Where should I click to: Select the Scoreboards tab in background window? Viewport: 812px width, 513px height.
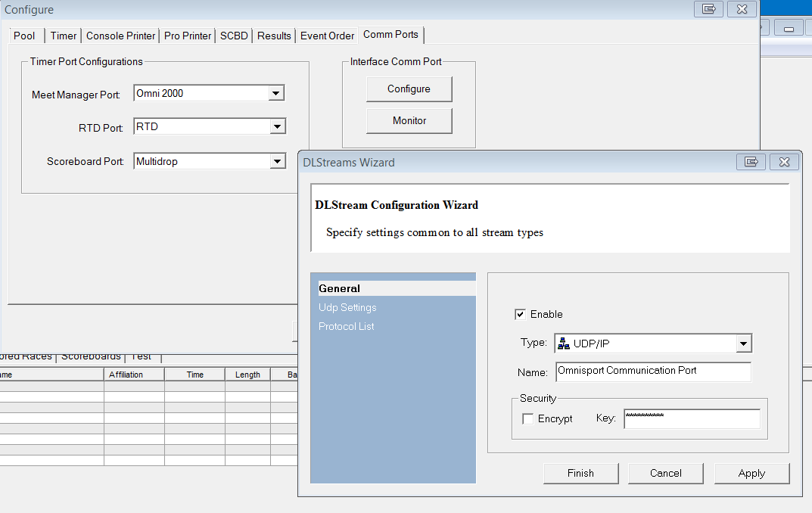click(91, 356)
